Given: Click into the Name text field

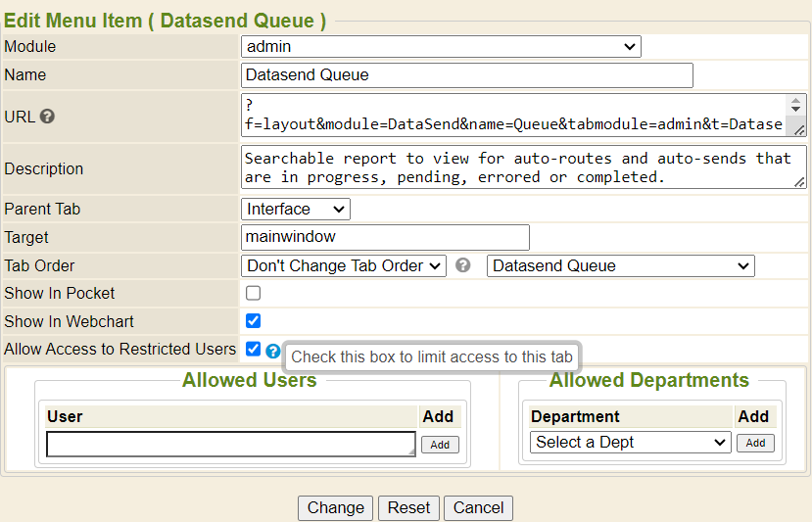Looking at the screenshot, I should (466, 75).
